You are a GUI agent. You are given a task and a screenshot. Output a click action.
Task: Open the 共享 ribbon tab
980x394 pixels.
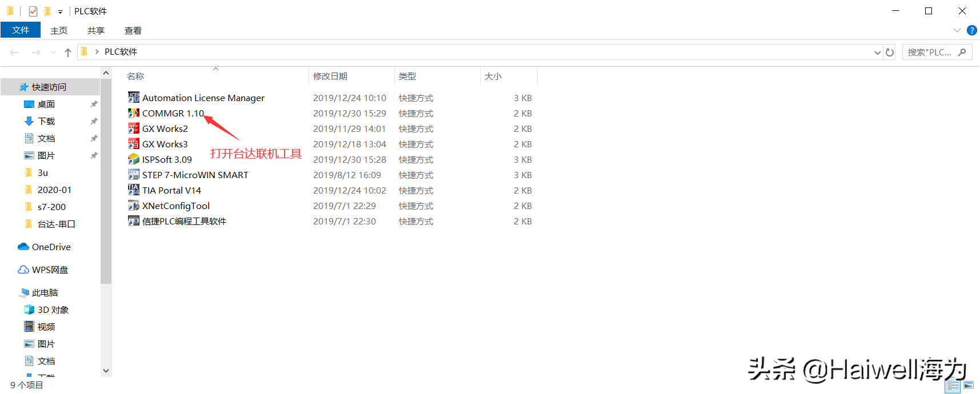(96, 30)
